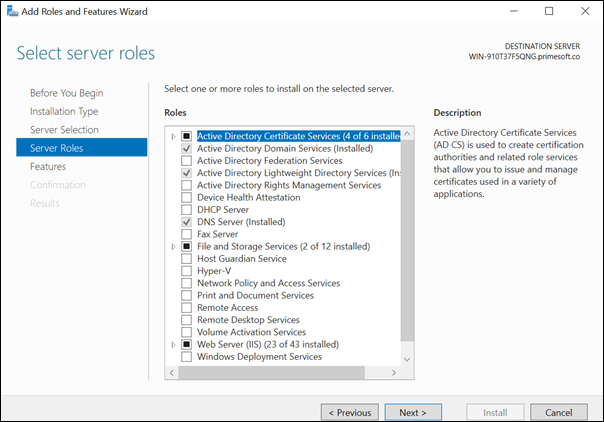The image size is (604, 422).
Task: Click the wizard icon in title bar
Action: pyautogui.click(x=12, y=11)
